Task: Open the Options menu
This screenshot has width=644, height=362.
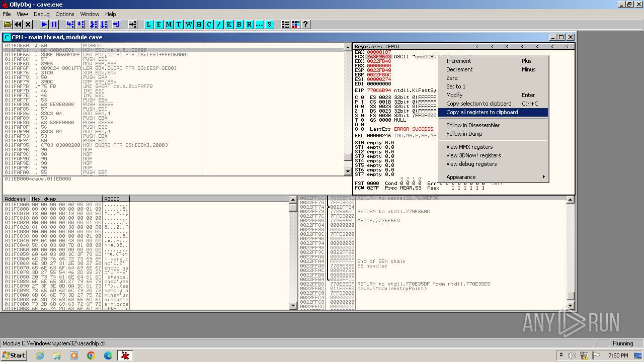Action: click(65, 14)
